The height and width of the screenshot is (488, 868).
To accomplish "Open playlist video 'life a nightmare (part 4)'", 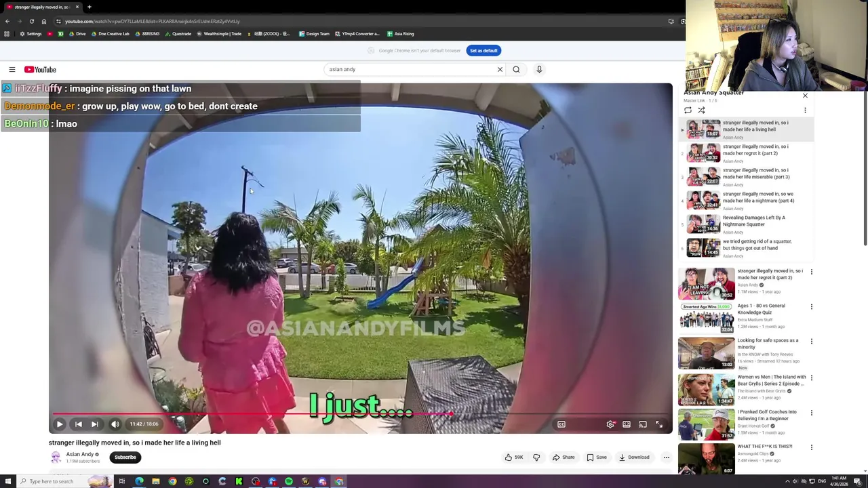I will click(746, 200).
